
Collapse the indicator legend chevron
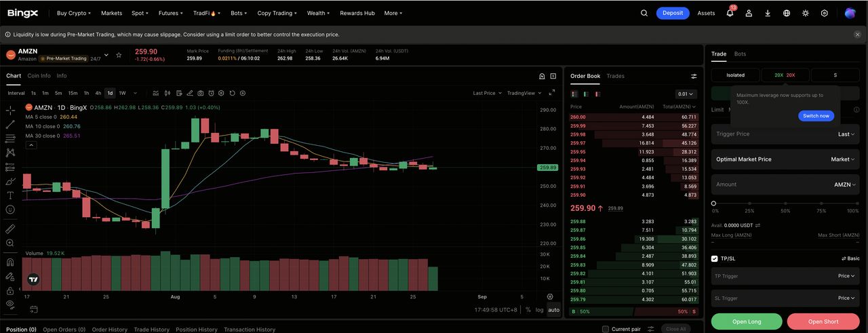point(31,144)
